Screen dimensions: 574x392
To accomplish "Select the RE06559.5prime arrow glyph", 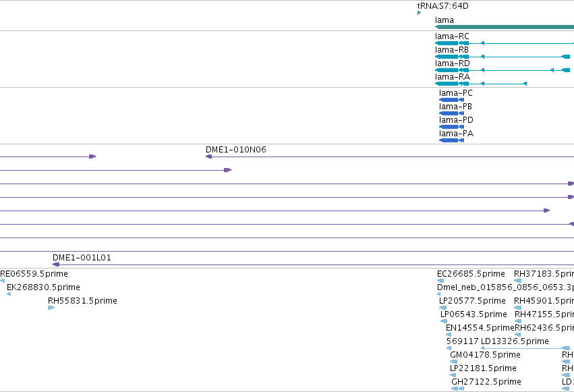I will [x=2, y=281].
